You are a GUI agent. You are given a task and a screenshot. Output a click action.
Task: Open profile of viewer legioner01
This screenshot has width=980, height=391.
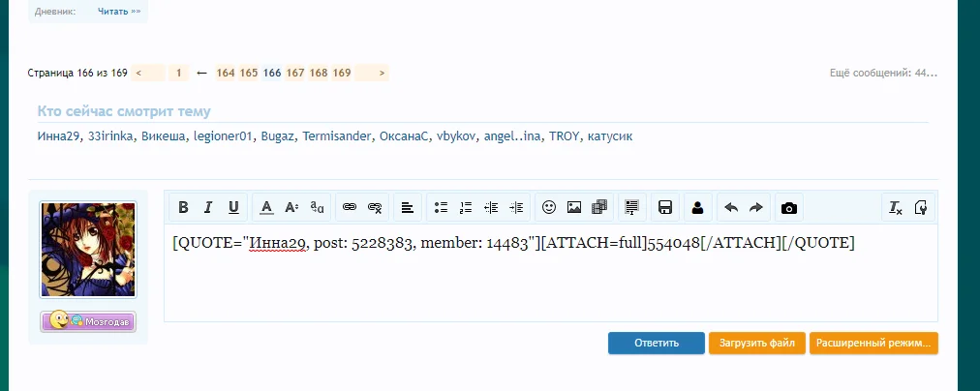point(224,136)
